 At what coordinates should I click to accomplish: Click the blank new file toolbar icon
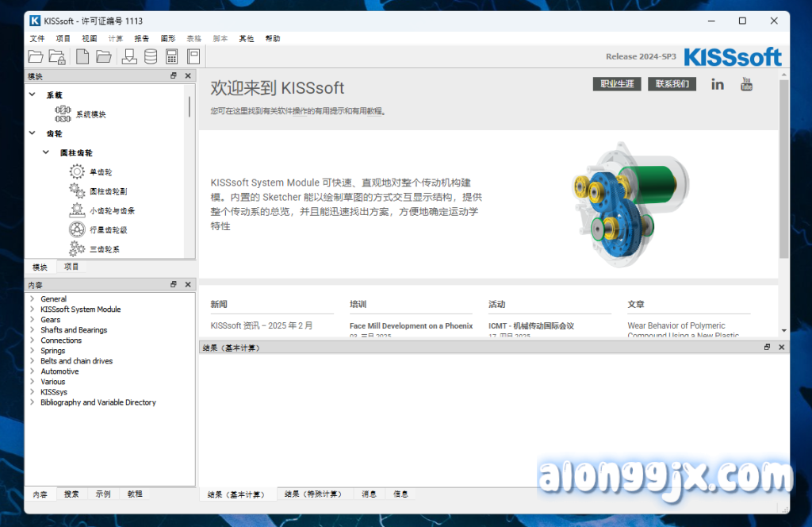82,56
